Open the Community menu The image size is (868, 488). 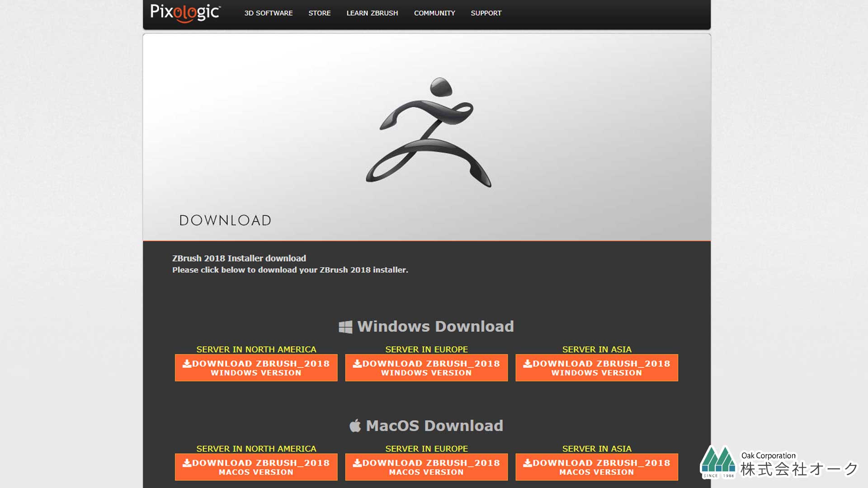[434, 13]
